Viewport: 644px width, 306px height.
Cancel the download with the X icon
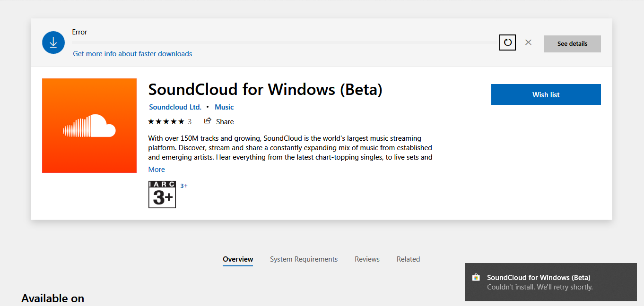[528, 42]
